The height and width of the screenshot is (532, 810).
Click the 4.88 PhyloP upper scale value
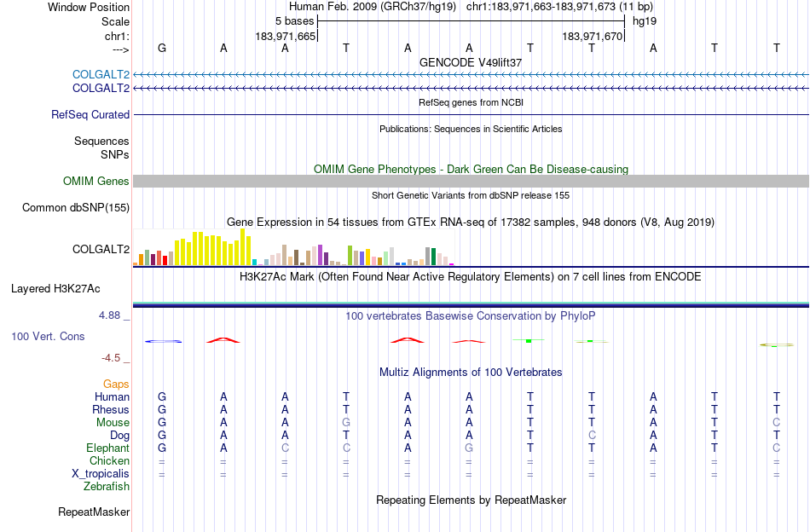[109, 315]
